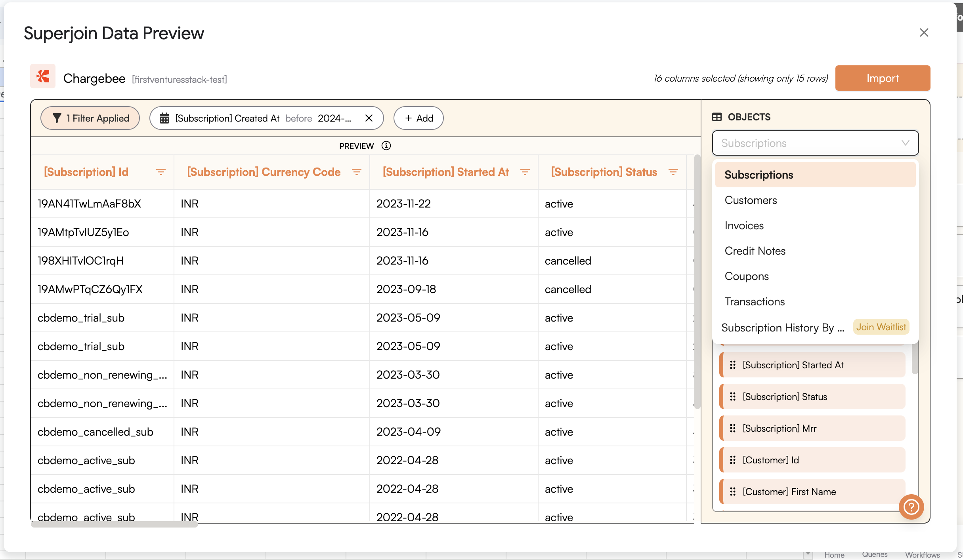Viewport: 963px width, 560px height.
Task: Open the orange help question-mark icon
Action: pyautogui.click(x=911, y=507)
